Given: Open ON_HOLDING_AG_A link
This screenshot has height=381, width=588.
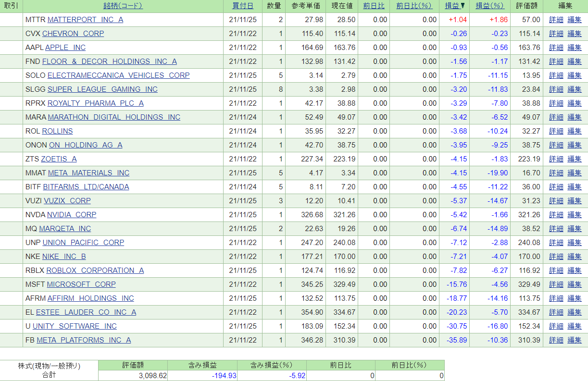Looking at the screenshot, I should [x=86, y=145].
